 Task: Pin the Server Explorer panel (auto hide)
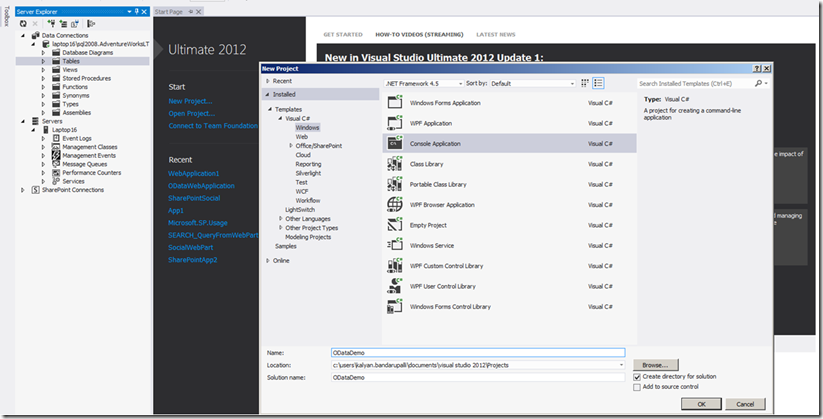[137, 12]
